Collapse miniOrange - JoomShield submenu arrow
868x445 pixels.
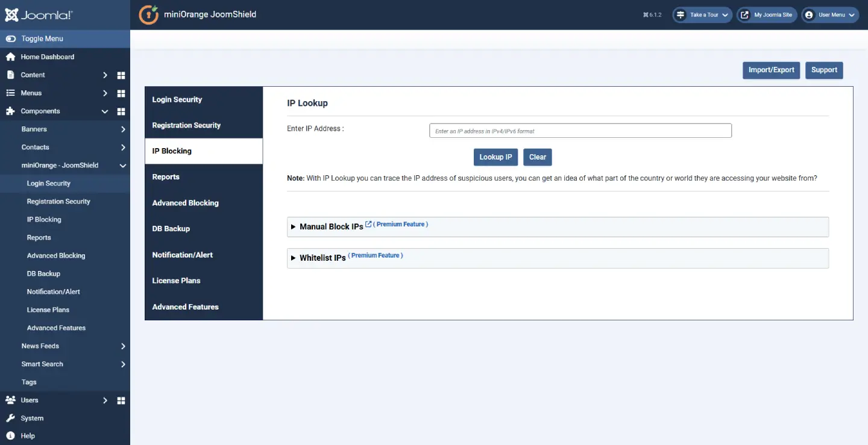click(x=123, y=166)
